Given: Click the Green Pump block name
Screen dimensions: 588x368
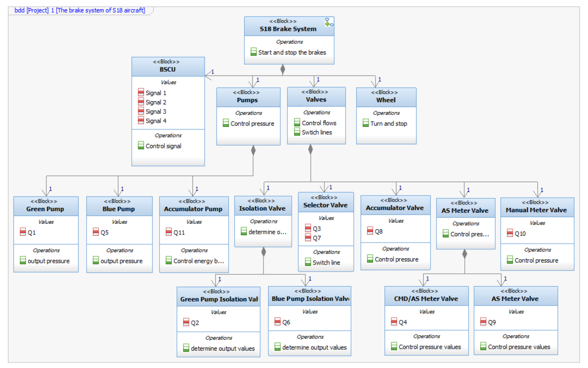Looking at the screenshot, I should [45, 209].
